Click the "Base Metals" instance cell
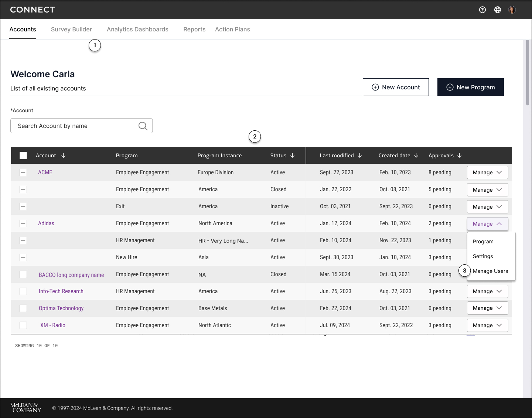This screenshot has height=418, width=532. click(213, 308)
